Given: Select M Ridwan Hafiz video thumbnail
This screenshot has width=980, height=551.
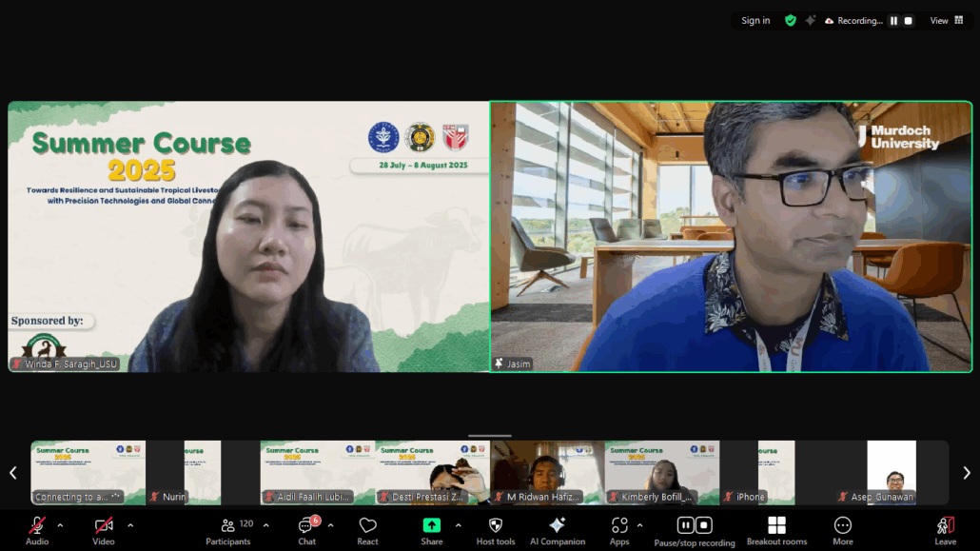Looking at the screenshot, I should (x=547, y=472).
